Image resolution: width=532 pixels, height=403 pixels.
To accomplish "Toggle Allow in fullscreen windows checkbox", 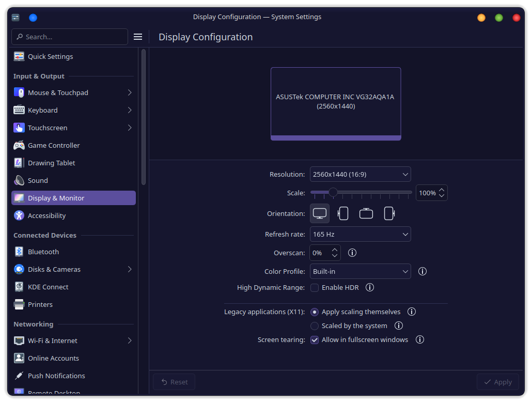I will [x=315, y=339].
